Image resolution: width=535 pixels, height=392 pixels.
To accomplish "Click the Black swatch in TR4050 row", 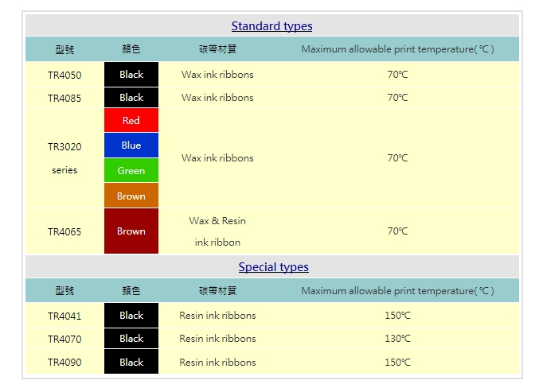I will pyautogui.click(x=131, y=74).
